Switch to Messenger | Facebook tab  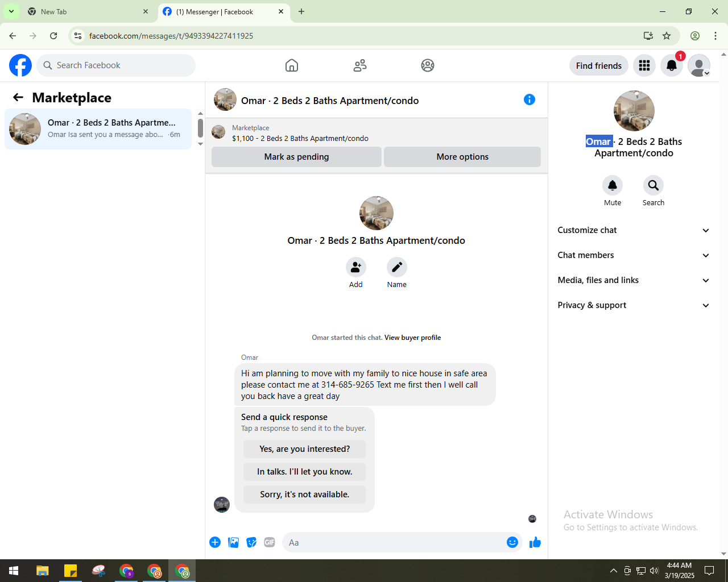point(223,11)
